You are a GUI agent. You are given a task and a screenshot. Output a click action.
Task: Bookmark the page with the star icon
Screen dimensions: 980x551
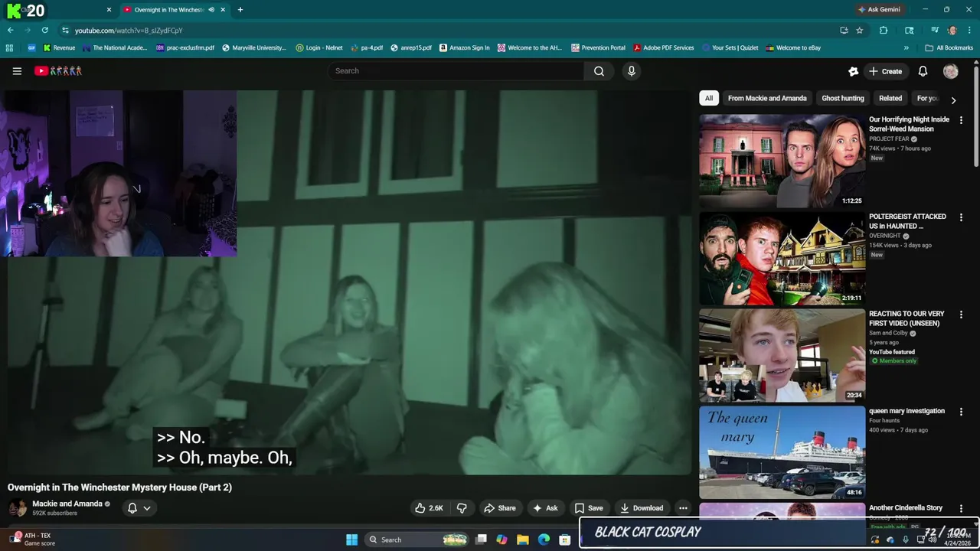coord(860,31)
